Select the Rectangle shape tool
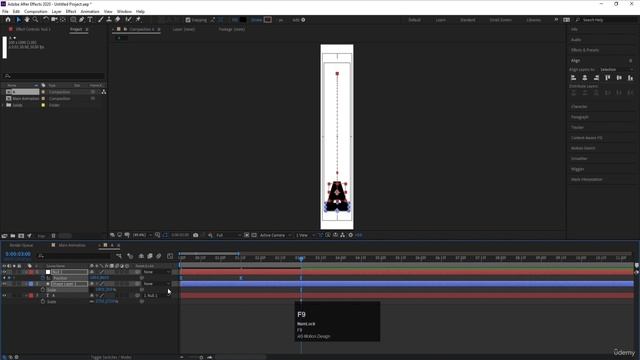Screen dimensions: 640x360 73,20
